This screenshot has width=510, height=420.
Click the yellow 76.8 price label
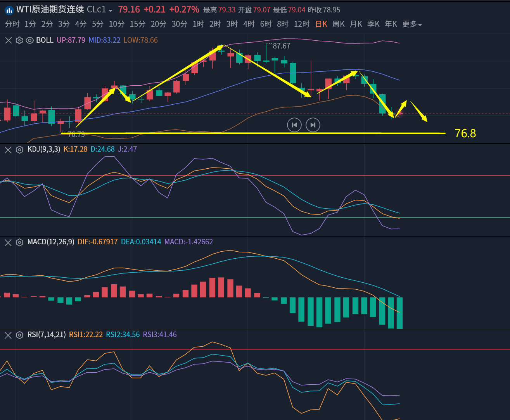coord(465,133)
